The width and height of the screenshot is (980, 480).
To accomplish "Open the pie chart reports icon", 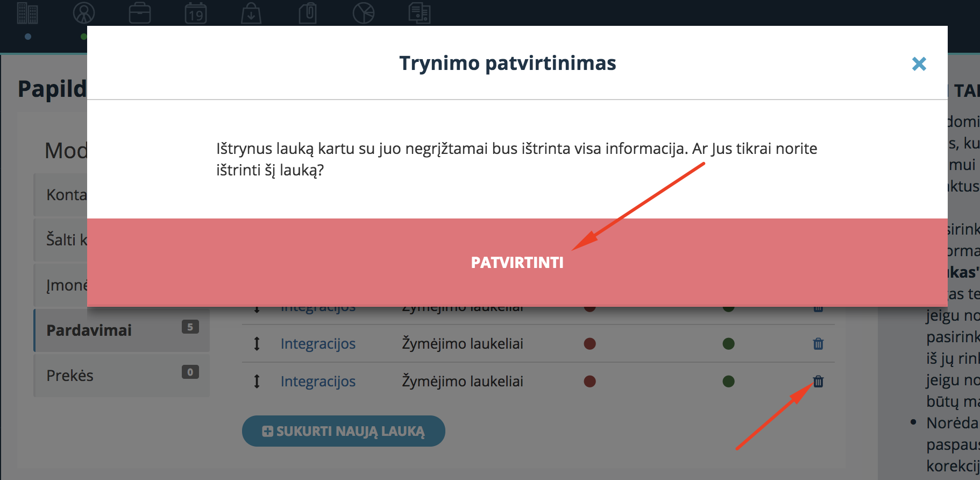I will [x=364, y=13].
